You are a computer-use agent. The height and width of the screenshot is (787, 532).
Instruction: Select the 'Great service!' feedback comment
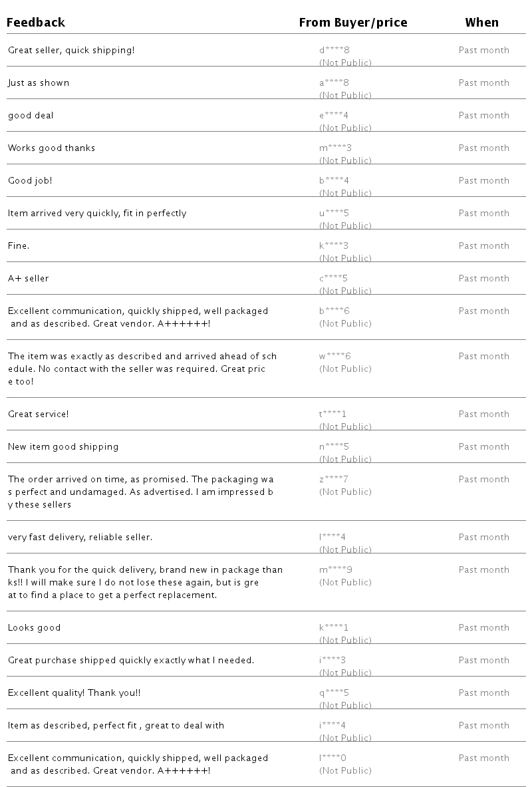click(x=39, y=414)
